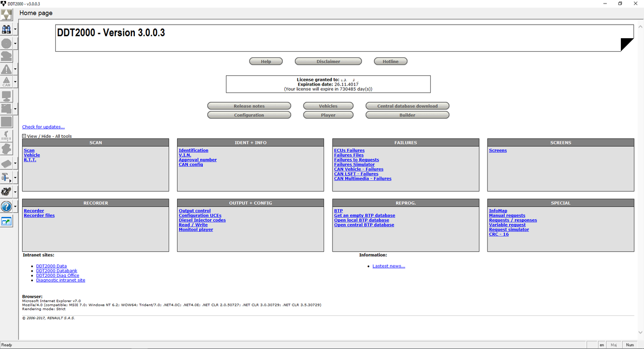Screen dimensions: 644x349
Task: Open the Vehicle link under SCAN
Action: point(32,155)
